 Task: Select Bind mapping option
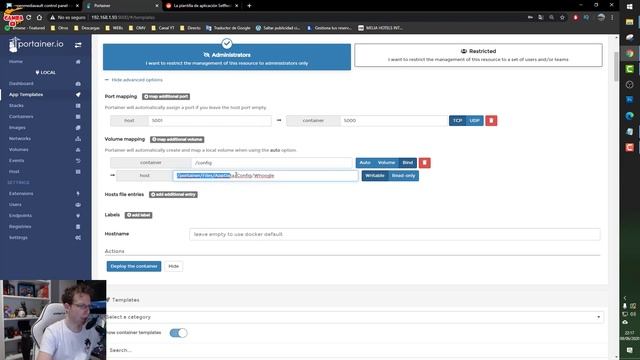click(x=407, y=163)
